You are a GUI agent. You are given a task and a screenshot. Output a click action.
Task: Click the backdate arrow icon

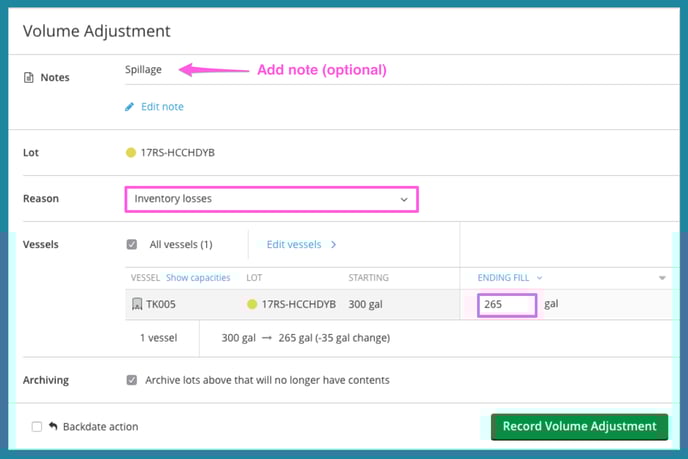coord(53,426)
